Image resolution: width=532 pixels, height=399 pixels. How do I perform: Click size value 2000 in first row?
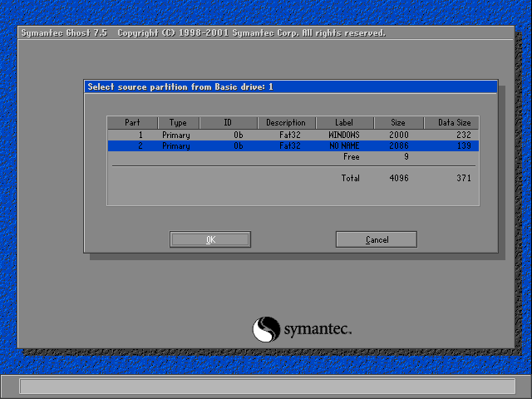click(x=399, y=135)
